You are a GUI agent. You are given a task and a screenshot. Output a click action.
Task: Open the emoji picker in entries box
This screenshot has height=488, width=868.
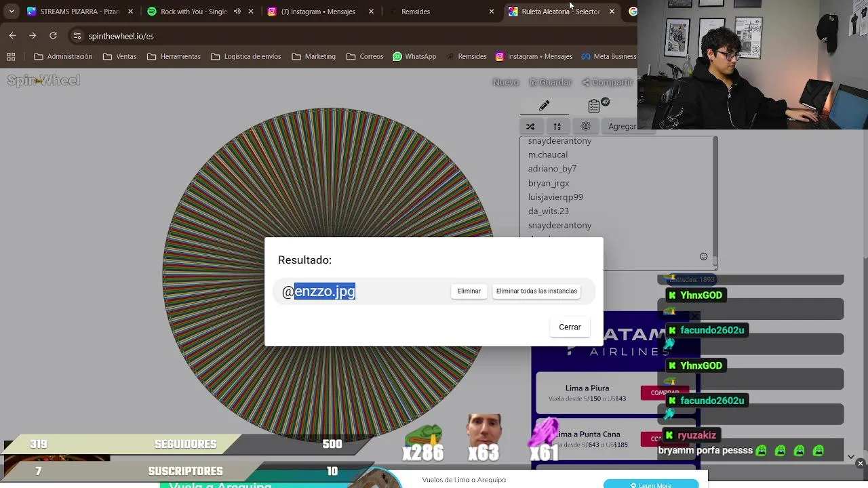[703, 256]
